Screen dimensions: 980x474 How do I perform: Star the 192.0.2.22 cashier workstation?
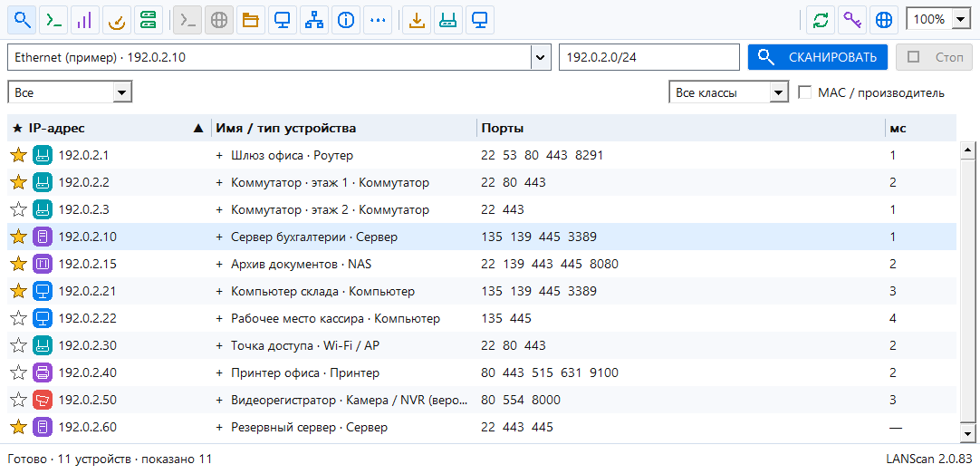click(19, 318)
